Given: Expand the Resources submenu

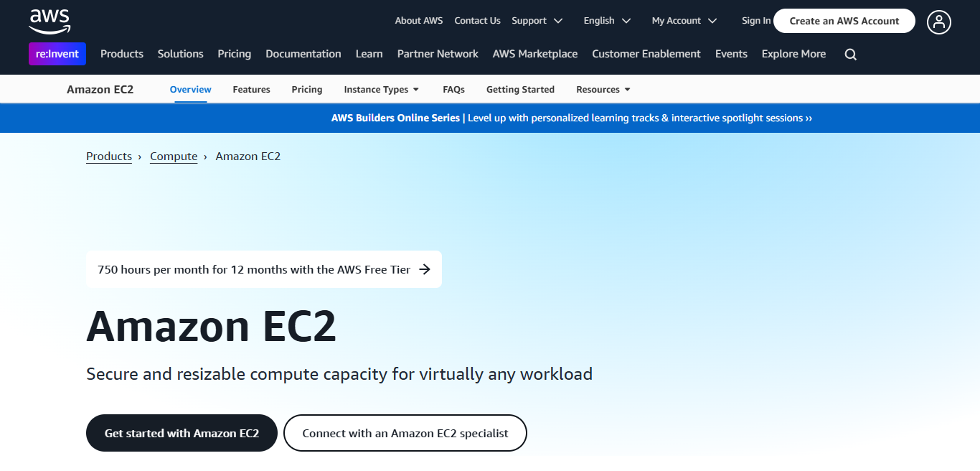Looking at the screenshot, I should 603,90.
